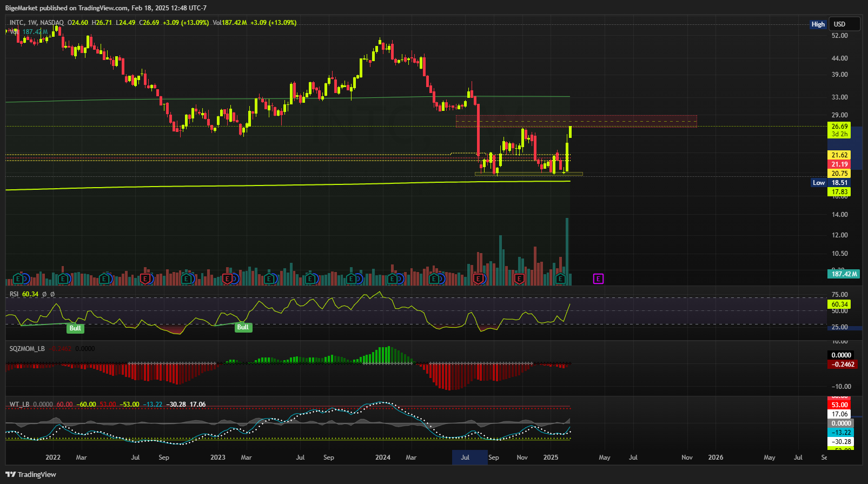Select the INTC, 1W, NASDAQ legend title
Image resolution: width=868 pixels, height=484 pixels.
(x=37, y=23)
